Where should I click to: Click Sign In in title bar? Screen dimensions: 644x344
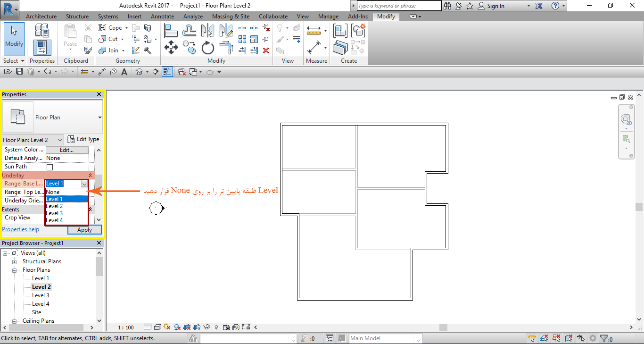[x=491, y=6]
